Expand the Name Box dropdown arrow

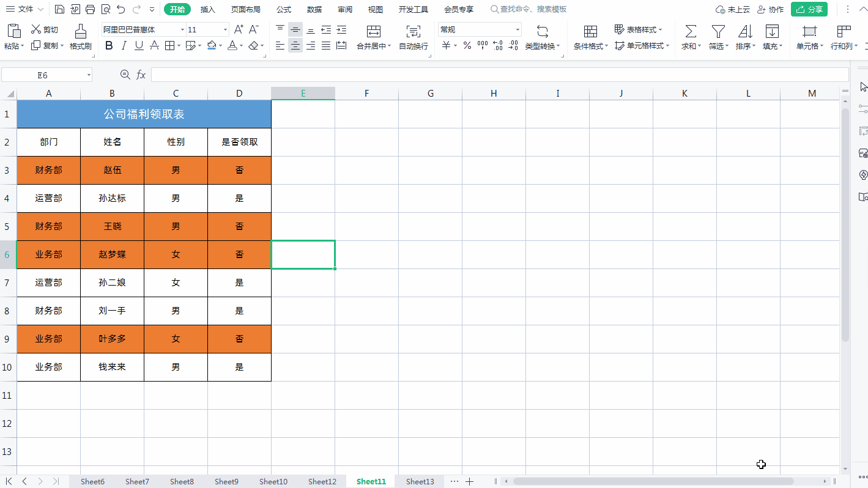click(x=89, y=75)
